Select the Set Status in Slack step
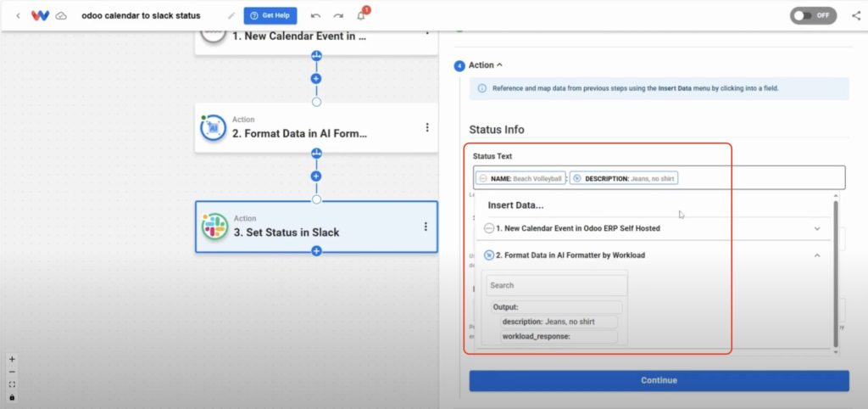Image resolution: width=868 pixels, height=409 pixels. [x=316, y=227]
